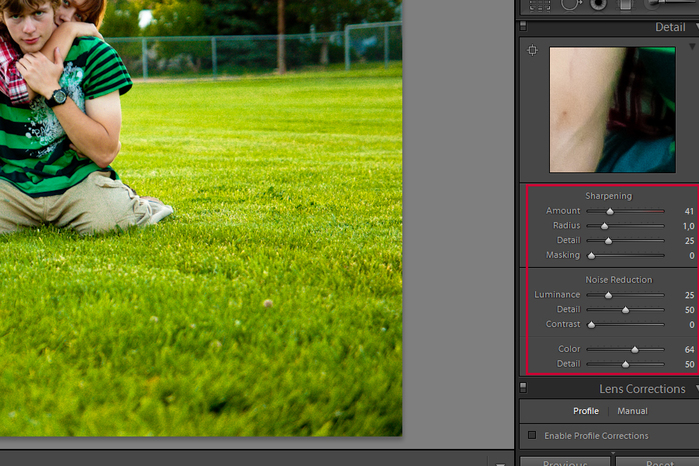
Task: Adjust the Color Detail slider
Action: [625, 364]
